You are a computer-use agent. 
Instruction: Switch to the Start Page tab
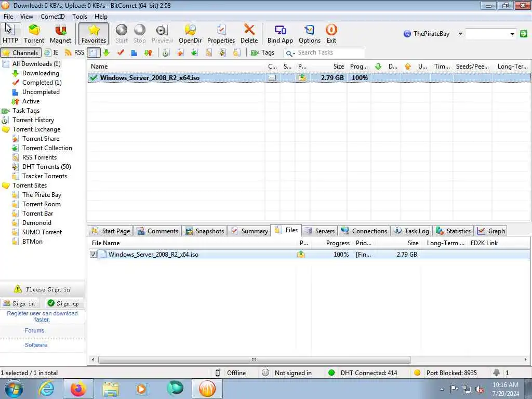[x=111, y=231]
